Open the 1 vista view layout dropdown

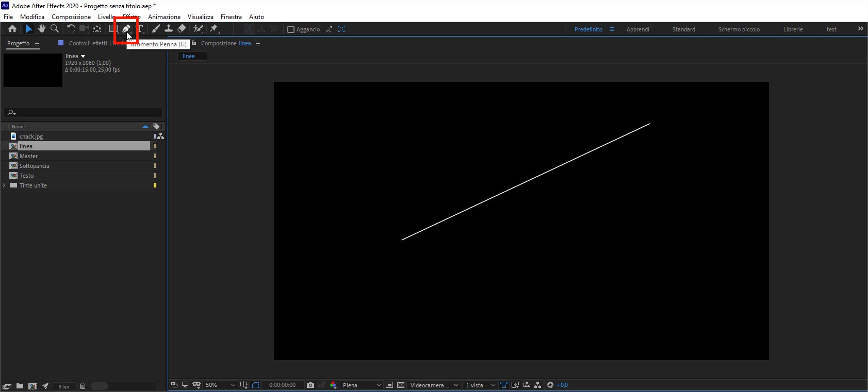[x=480, y=385]
